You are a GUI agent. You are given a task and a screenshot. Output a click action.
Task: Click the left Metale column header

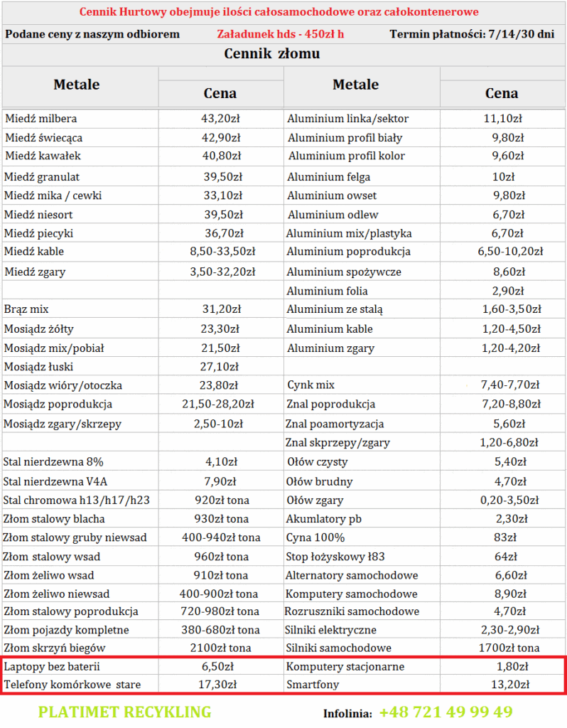(x=77, y=85)
